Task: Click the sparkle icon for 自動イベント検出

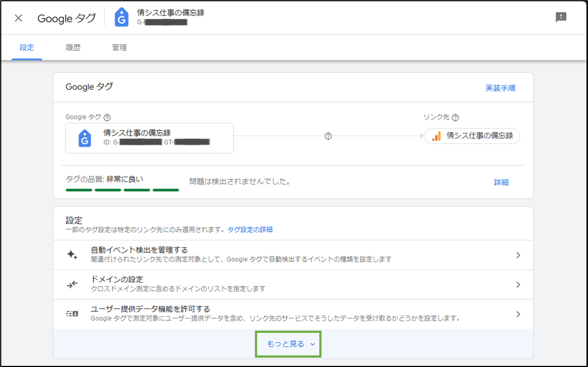Action: (72, 255)
